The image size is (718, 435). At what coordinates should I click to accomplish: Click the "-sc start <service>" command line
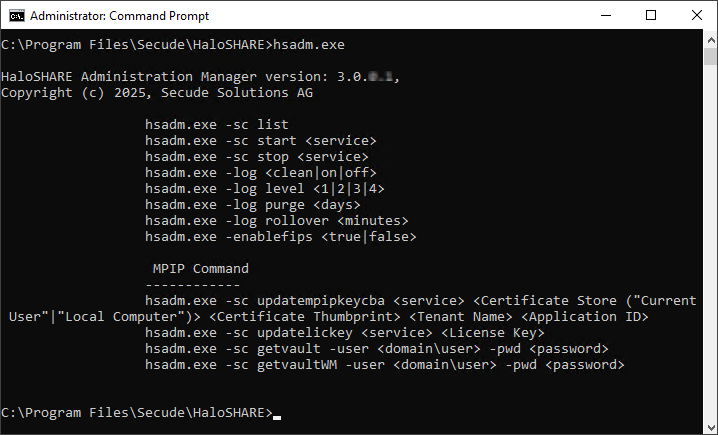(x=260, y=141)
